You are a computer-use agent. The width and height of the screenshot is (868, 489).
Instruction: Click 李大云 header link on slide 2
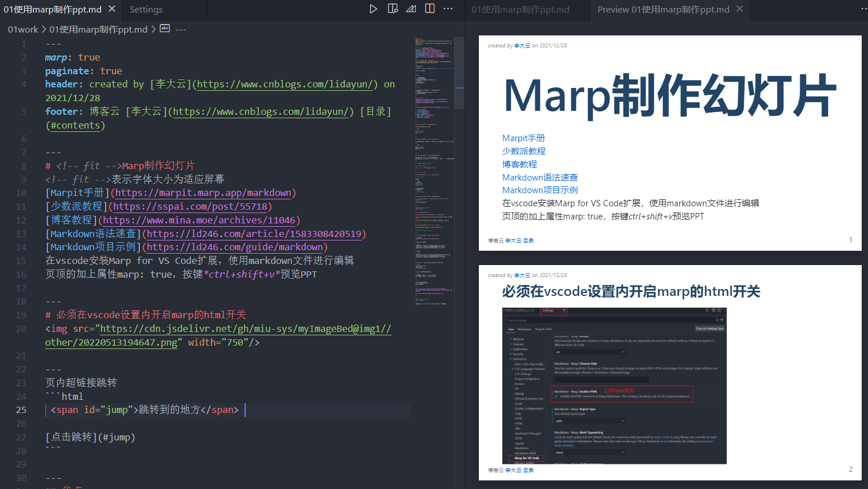(522, 275)
